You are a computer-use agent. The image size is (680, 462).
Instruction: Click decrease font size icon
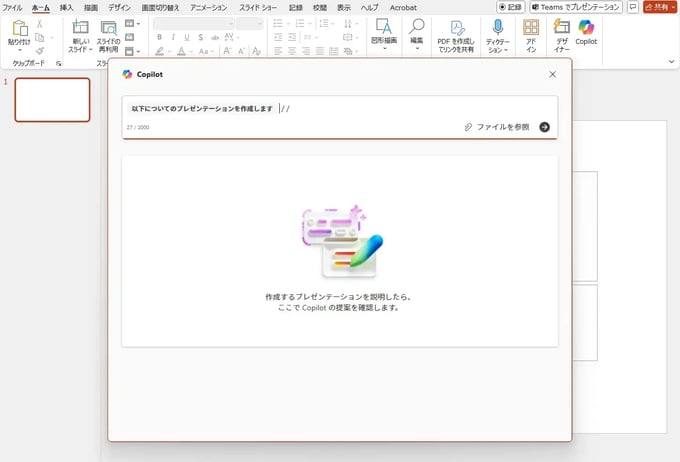click(x=242, y=51)
